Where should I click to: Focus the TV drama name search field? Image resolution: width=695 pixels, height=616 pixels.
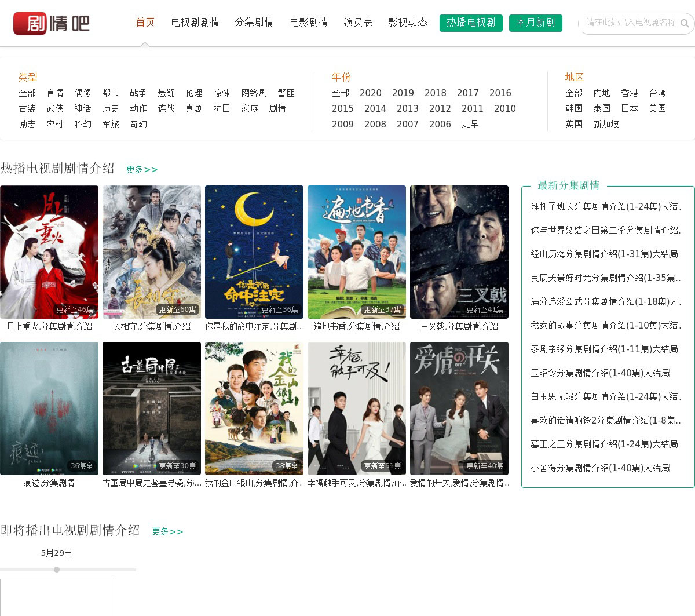[630, 23]
